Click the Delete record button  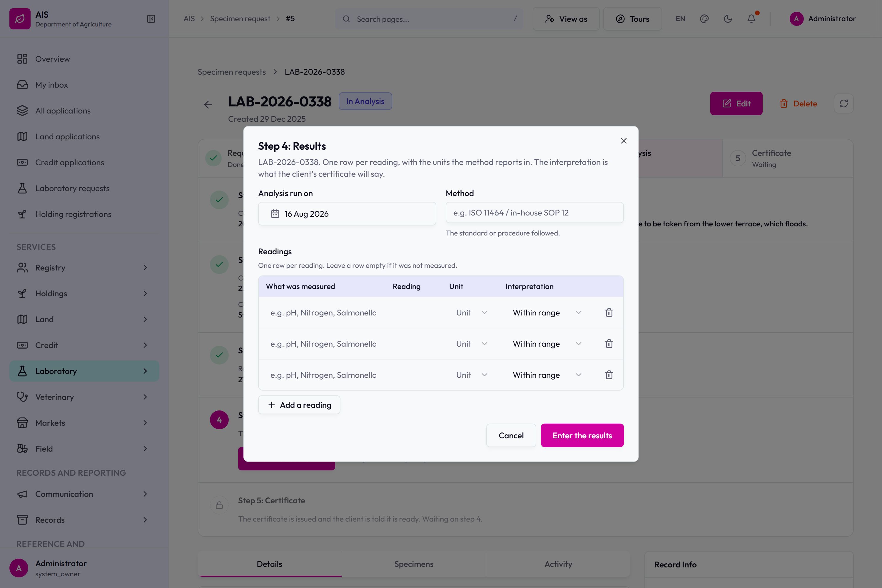point(798,103)
